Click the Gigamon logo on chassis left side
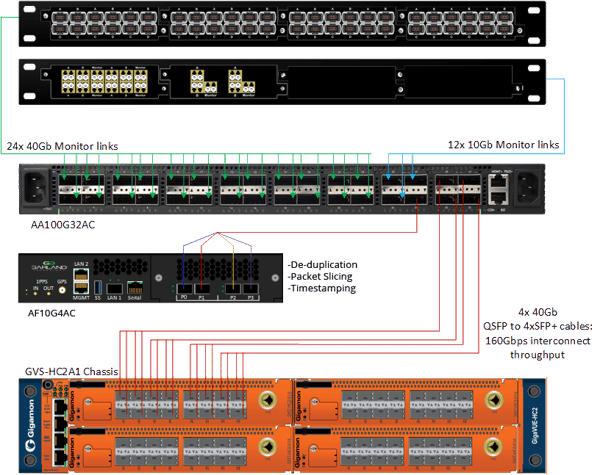The image size is (600, 475). tap(30, 425)
